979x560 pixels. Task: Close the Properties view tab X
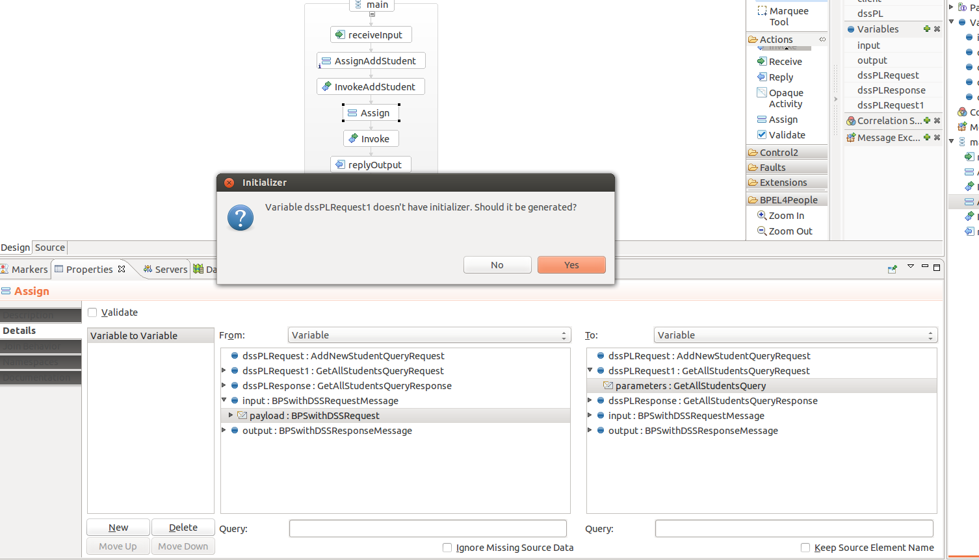coord(122,269)
